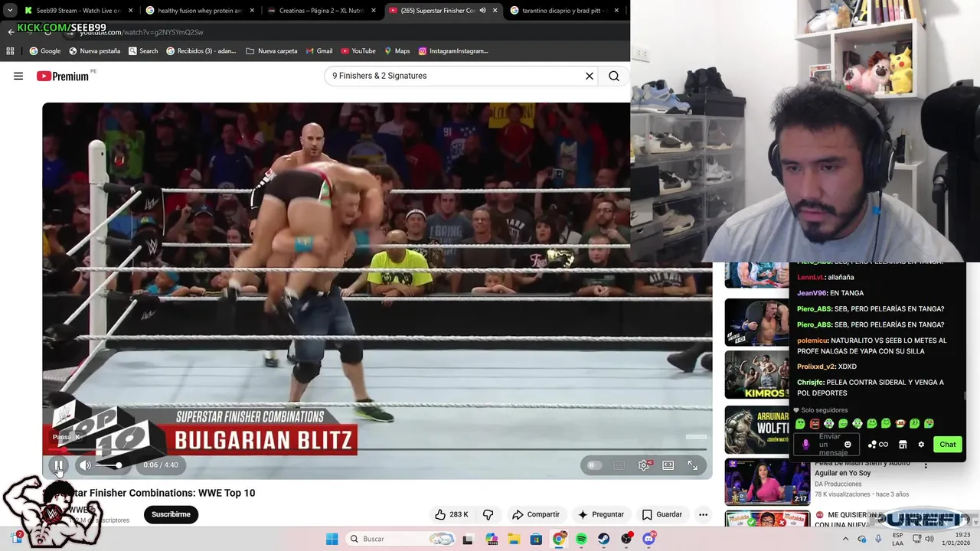Toggle the autoplay switch in player

tap(594, 465)
